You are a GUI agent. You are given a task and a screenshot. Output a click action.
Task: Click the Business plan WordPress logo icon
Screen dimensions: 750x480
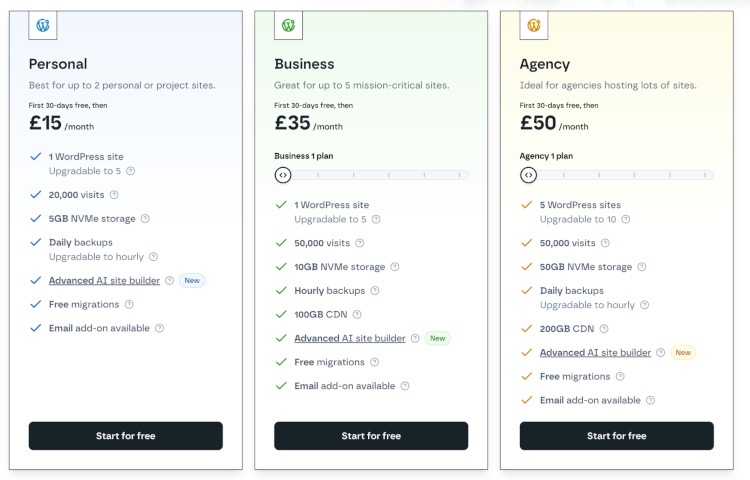288,26
